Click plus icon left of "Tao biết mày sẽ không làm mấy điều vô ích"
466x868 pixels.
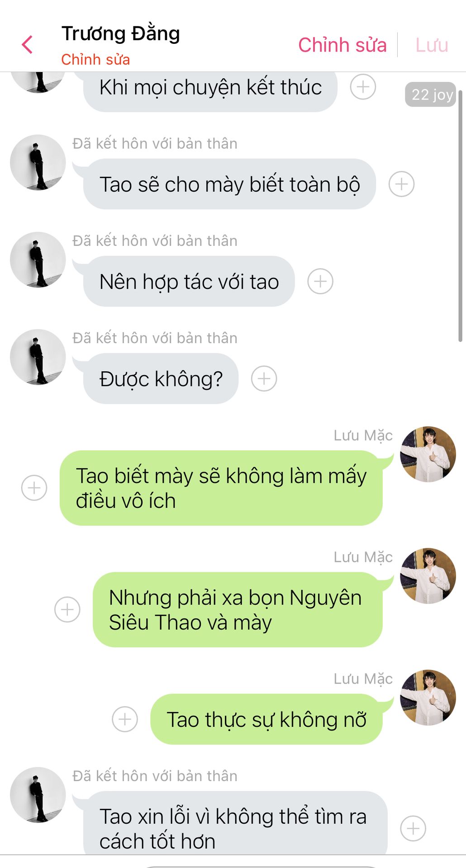(x=34, y=488)
